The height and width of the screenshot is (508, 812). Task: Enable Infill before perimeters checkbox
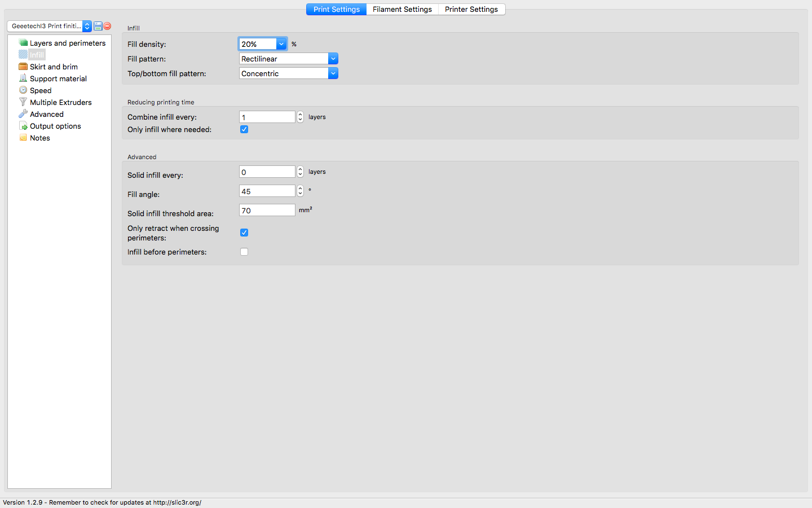(244, 252)
